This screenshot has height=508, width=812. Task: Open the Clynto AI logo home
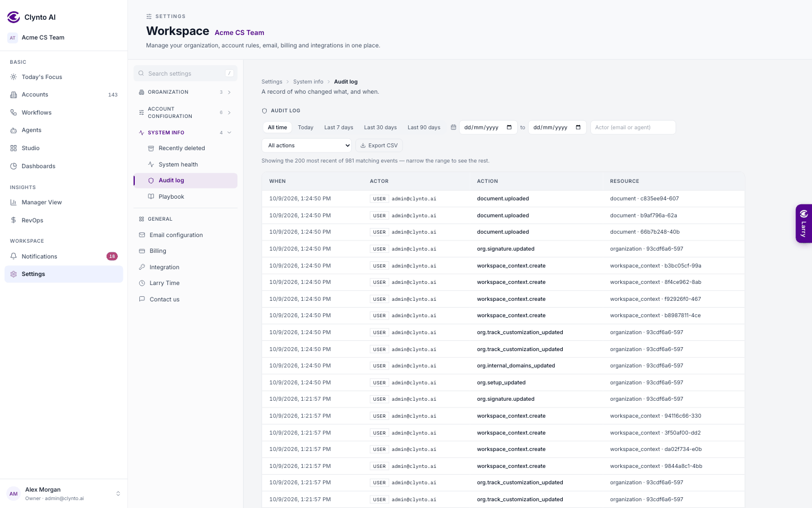click(x=14, y=17)
